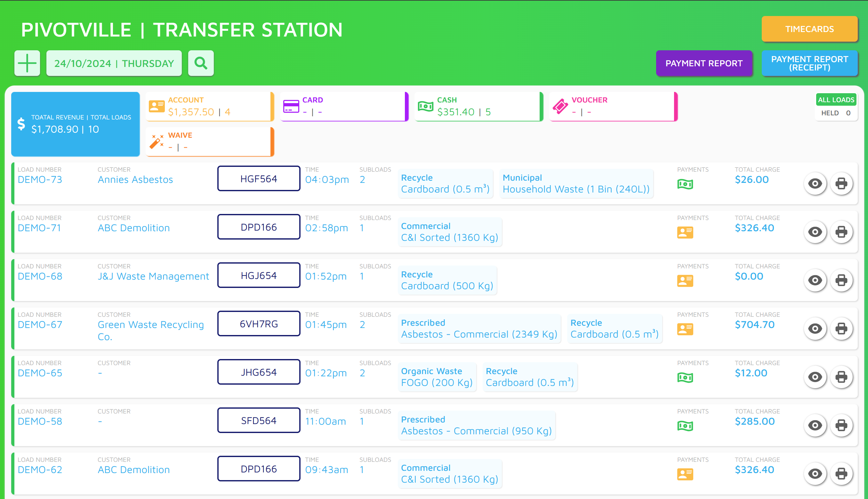The width and height of the screenshot is (868, 499).
Task: Click account payment icon on DEMO-71 row
Action: (x=685, y=233)
